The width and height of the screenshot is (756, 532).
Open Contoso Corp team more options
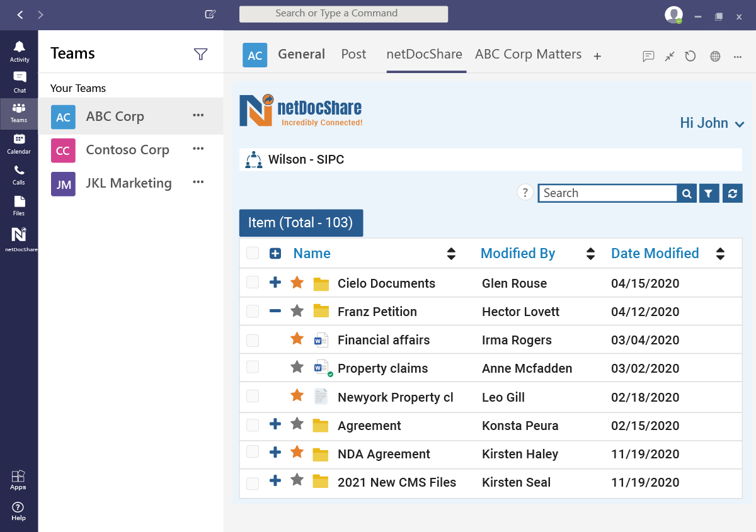point(198,149)
